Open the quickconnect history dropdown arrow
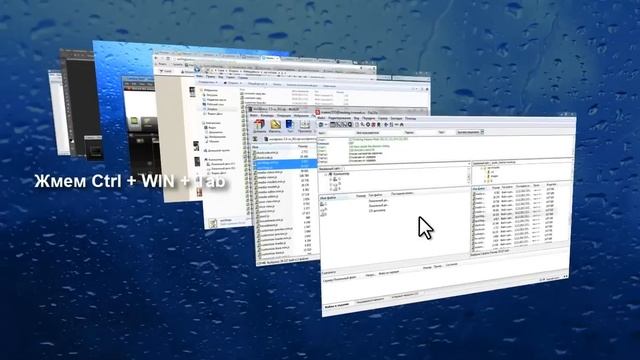 point(482,132)
